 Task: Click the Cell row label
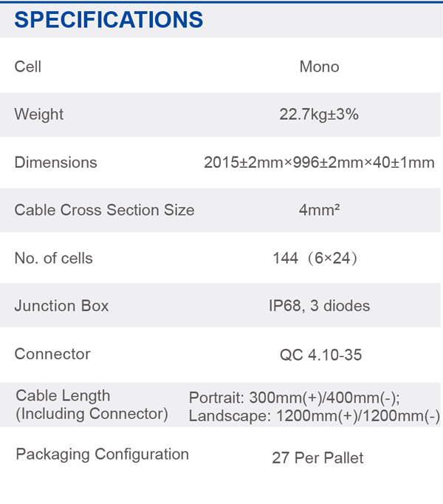(28, 67)
